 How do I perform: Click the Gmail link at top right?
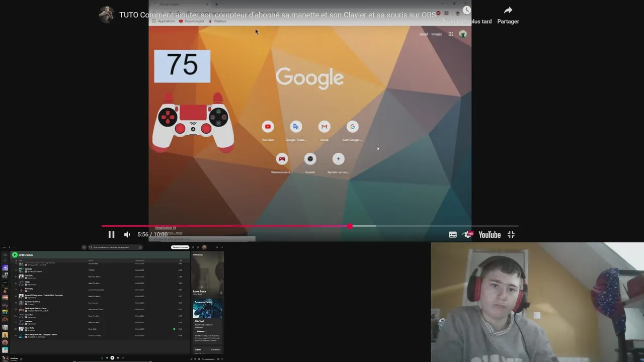coord(423,34)
